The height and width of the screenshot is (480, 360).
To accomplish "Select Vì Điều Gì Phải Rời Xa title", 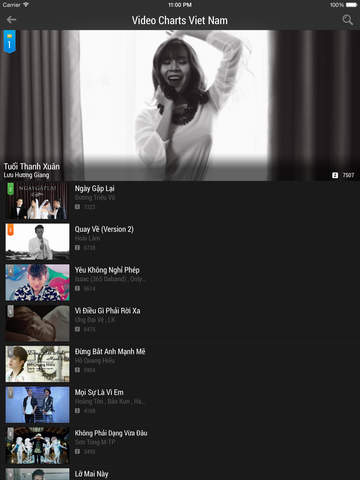I will tap(107, 311).
